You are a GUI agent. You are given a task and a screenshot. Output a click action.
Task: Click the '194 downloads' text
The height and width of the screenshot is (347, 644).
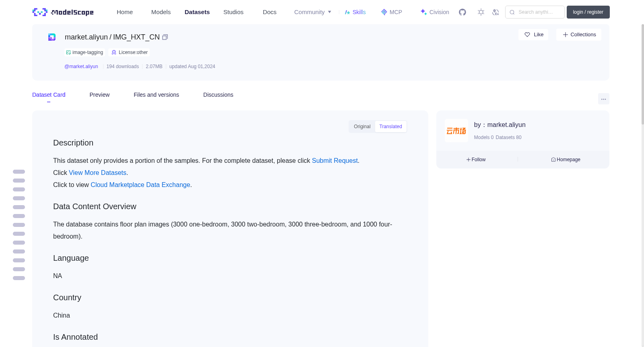(123, 66)
